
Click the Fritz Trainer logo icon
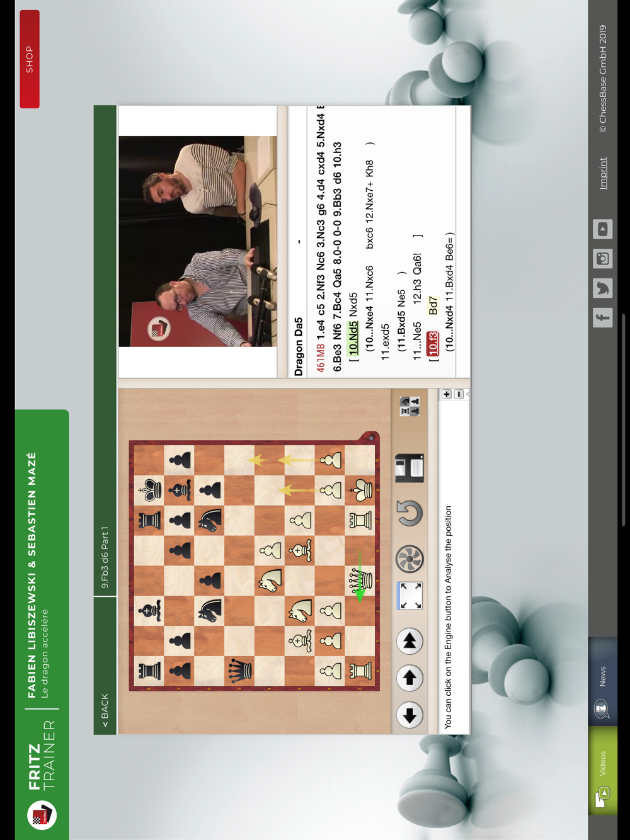pyautogui.click(x=42, y=815)
